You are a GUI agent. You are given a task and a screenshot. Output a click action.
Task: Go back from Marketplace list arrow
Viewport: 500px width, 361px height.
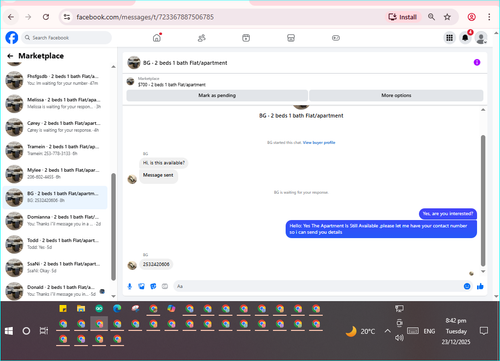[10, 56]
